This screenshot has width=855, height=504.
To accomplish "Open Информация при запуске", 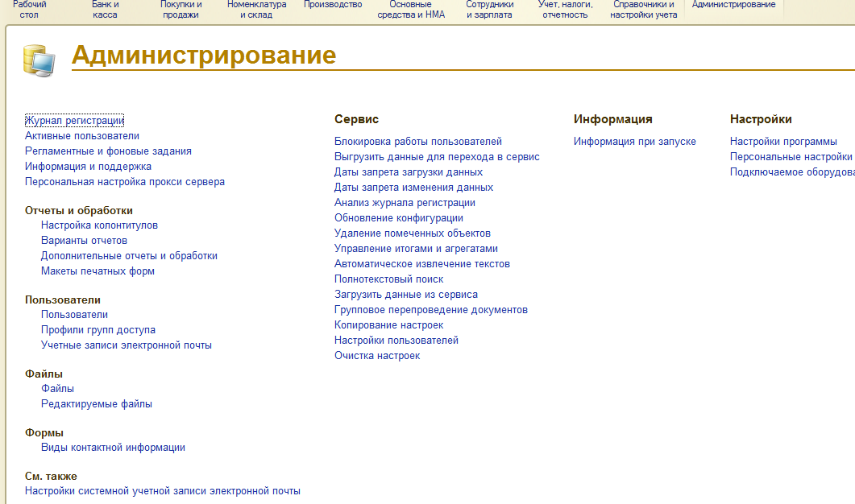I will pos(635,141).
